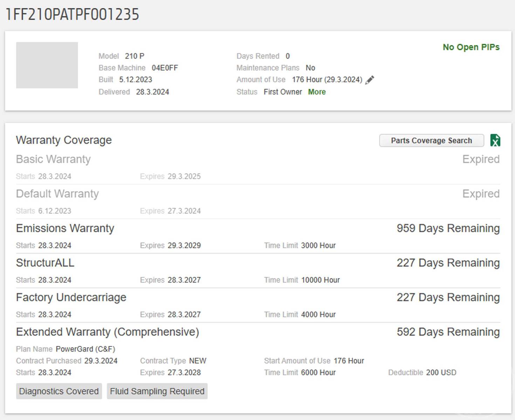The height and width of the screenshot is (420, 515).
Task: Click the Diagnostics Covered tag
Action: pos(59,391)
